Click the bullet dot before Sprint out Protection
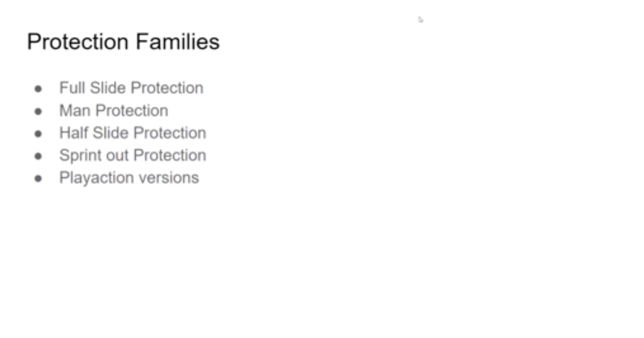This screenshot has width=644, height=338. pyautogui.click(x=38, y=156)
